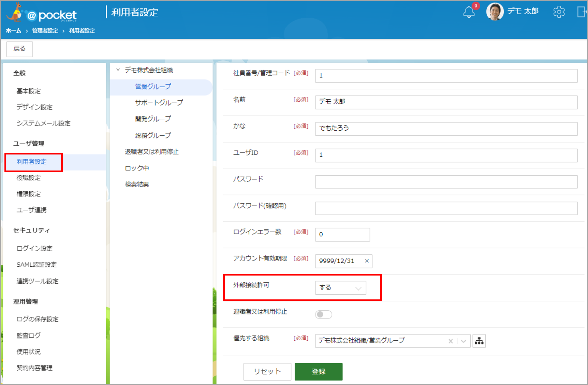Click the 社員番号/管理コード input field
Viewport: 588px width, 385px height.
pyautogui.click(x=446, y=76)
